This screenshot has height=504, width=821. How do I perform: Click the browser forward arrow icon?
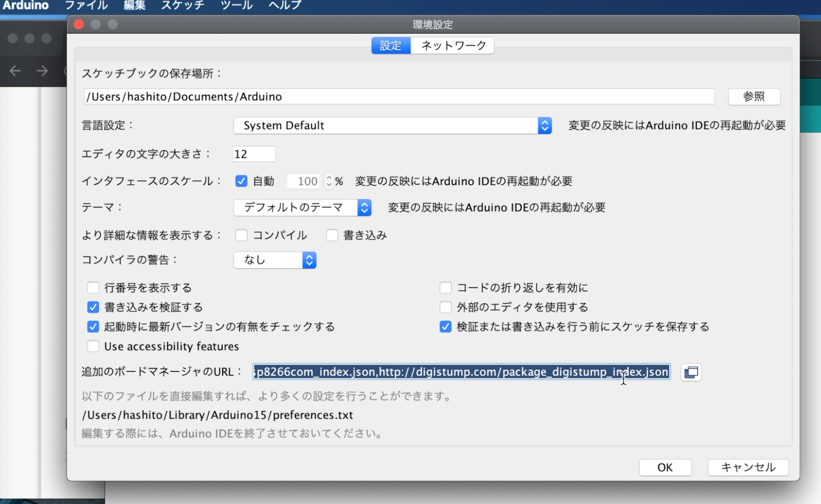tap(43, 71)
